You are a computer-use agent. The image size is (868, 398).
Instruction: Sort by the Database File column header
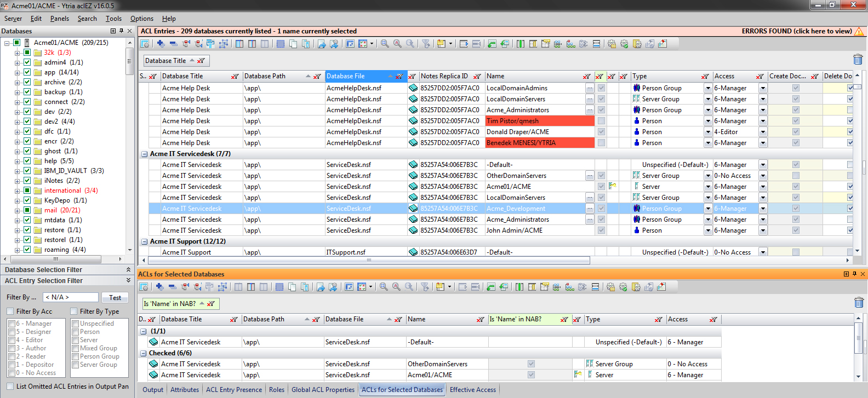click(x=365, y=76)
